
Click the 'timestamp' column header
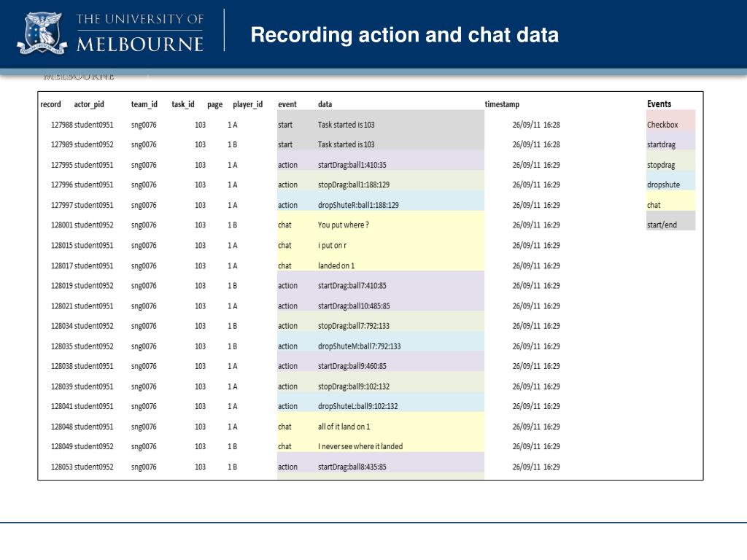[x=502, y=104]
